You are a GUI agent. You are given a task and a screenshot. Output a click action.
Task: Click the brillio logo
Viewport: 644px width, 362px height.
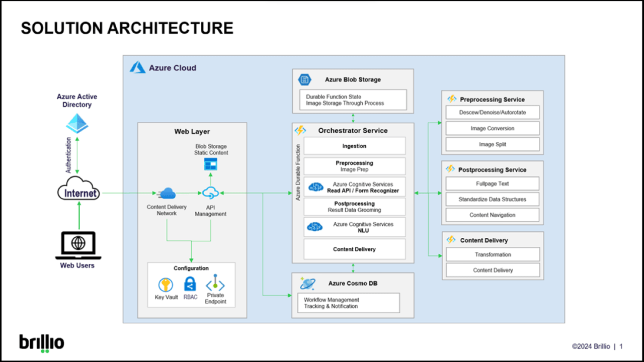[42, 343]
